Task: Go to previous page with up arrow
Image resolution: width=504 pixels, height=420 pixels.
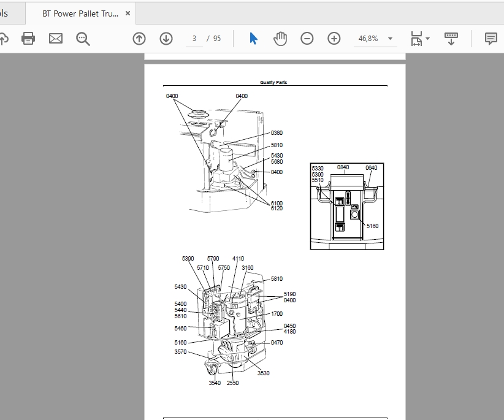Action: pos(139,39)
